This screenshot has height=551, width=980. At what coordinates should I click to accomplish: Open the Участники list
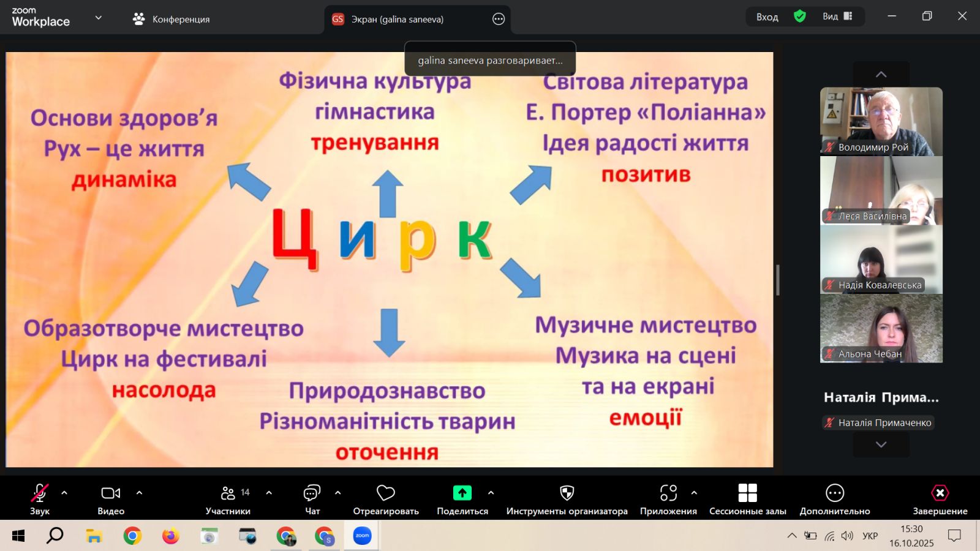(x=228, y=493)
